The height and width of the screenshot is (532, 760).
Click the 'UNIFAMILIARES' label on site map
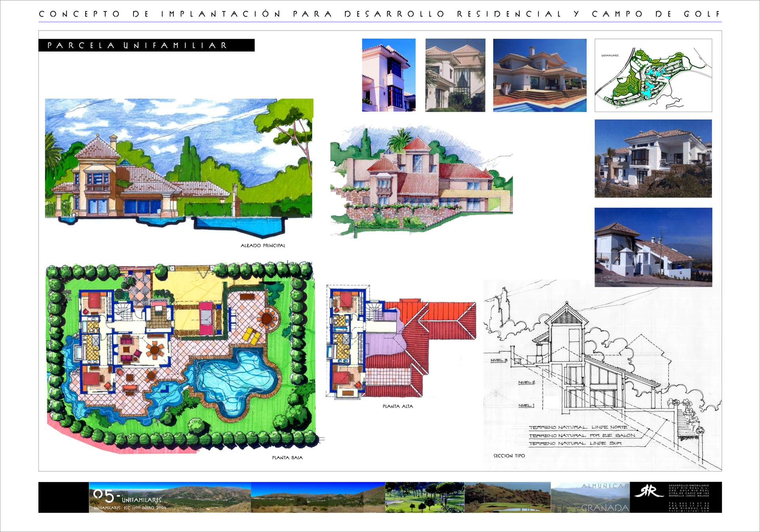(x=610, y=56)
